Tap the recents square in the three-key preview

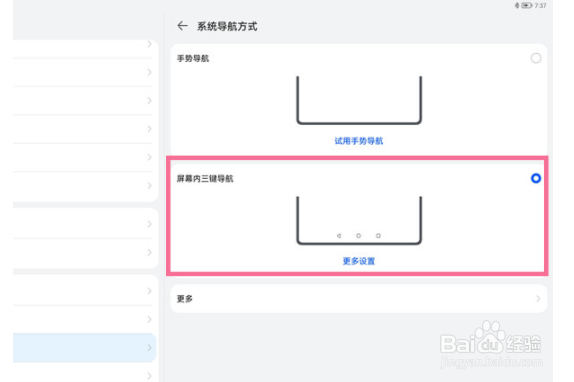[378, 236]
